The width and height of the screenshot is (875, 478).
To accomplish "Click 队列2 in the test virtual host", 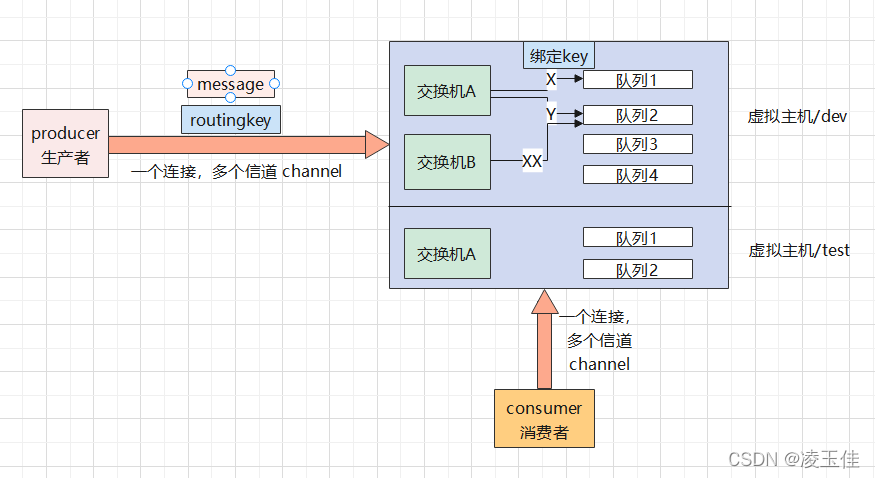I will tap(637, 269).
